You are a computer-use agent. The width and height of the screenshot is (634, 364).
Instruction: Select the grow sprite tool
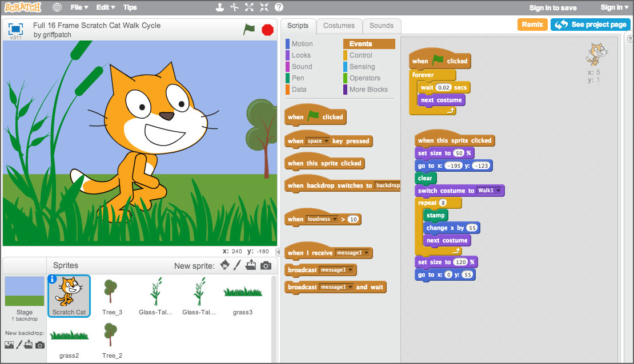(x=248, y=7)
